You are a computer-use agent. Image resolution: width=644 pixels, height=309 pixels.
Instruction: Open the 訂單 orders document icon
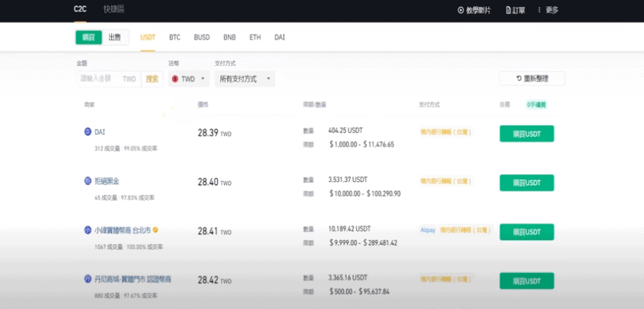point(509,10)
